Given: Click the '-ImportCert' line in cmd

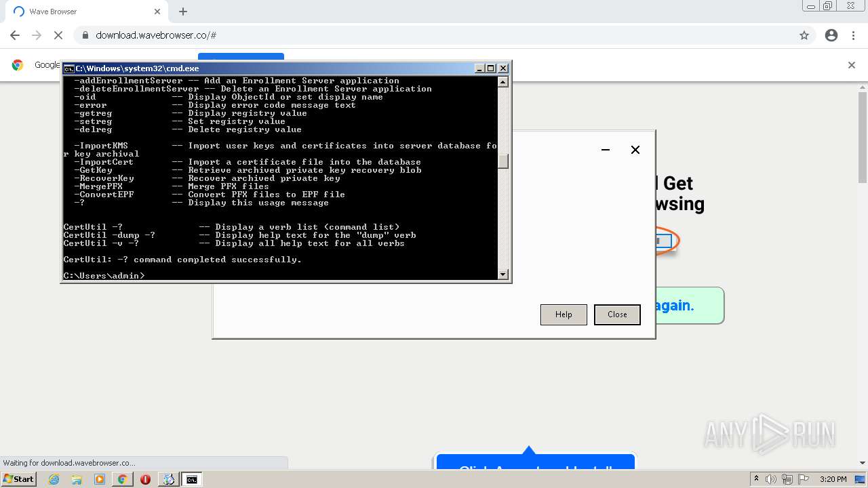Looking at the screenshot, I should pyautogui.click(x=248, y=162).
